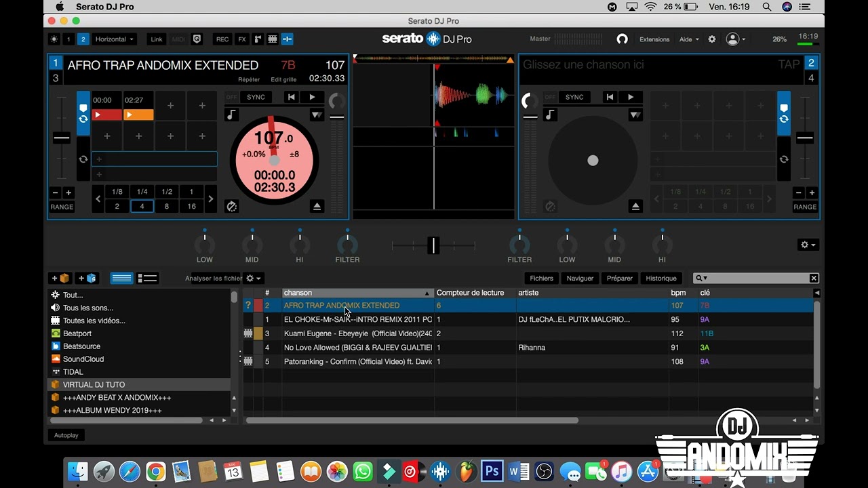868x488 pixels.
Task: Click the slip mode icon on left deck
Action: [317, 115]
